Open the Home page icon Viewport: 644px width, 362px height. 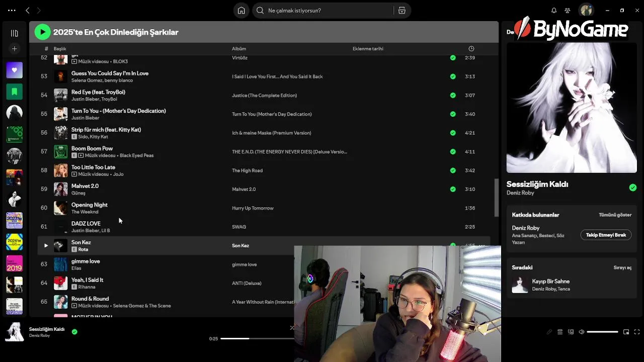point(242,11)
